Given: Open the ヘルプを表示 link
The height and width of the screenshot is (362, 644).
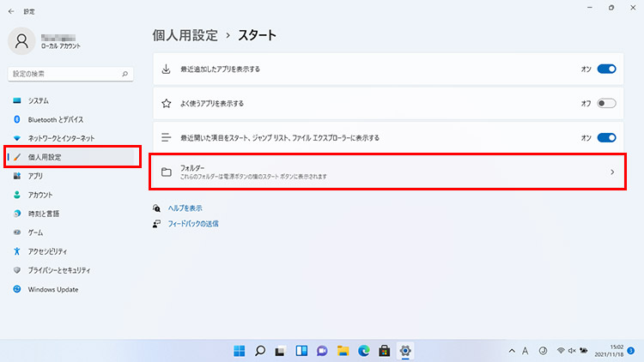Looking at the screenshot, I should coord(184,208).
